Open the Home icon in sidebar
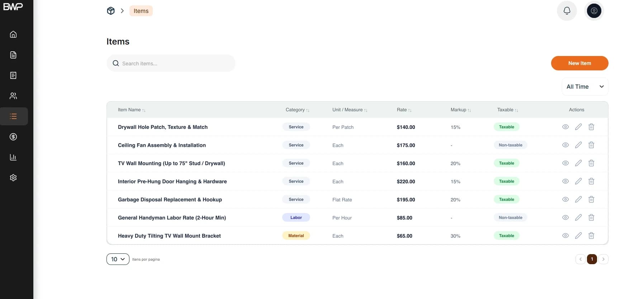The width and height of the screenshot is (644, 299). coord(13,34)
